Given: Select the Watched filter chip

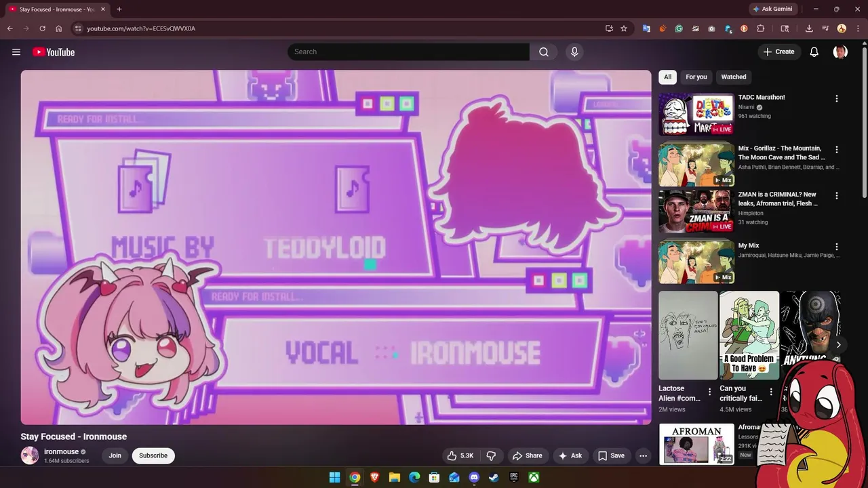Looking at the screenshot, I should click(733, 77).
